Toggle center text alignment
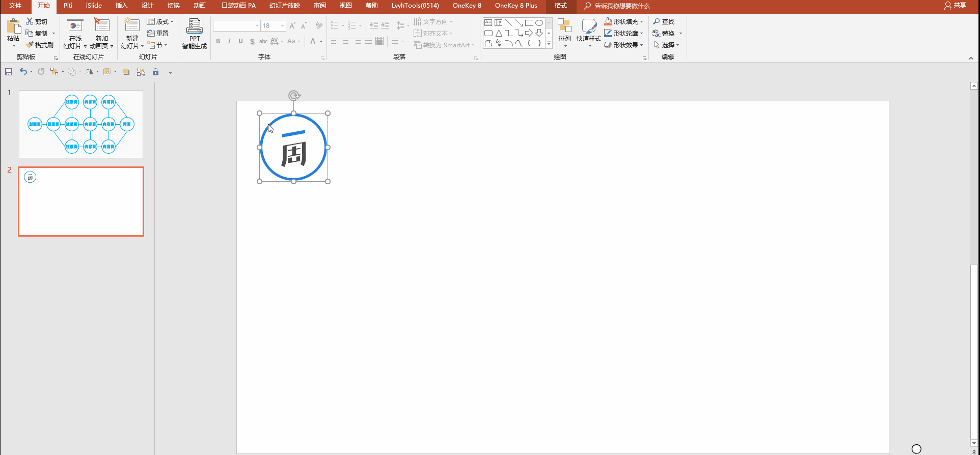 point(346,41)
